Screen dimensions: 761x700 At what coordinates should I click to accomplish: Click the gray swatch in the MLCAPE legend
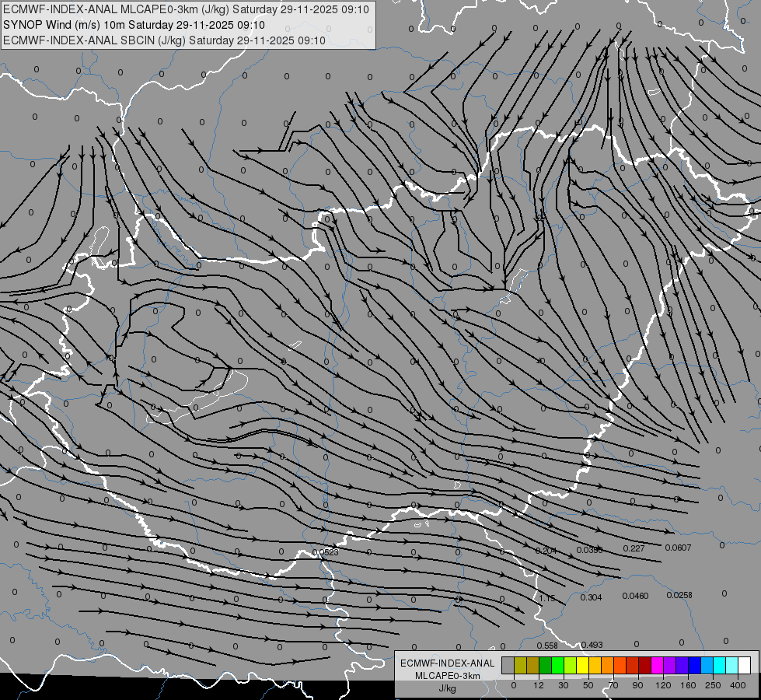coord(508,665)
